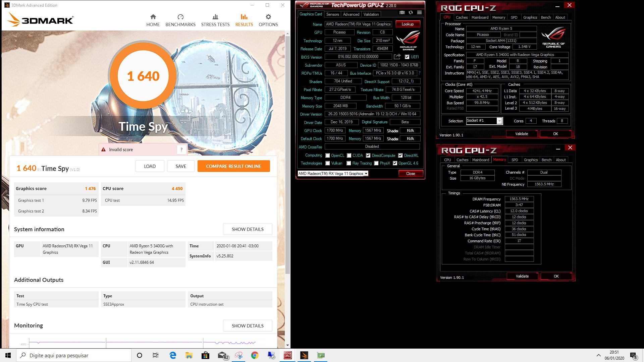This screenshot has height=362, width=644.
Task: Toggle OpenCL checkbox in GPU-Z
Action: tap(328, 156)
